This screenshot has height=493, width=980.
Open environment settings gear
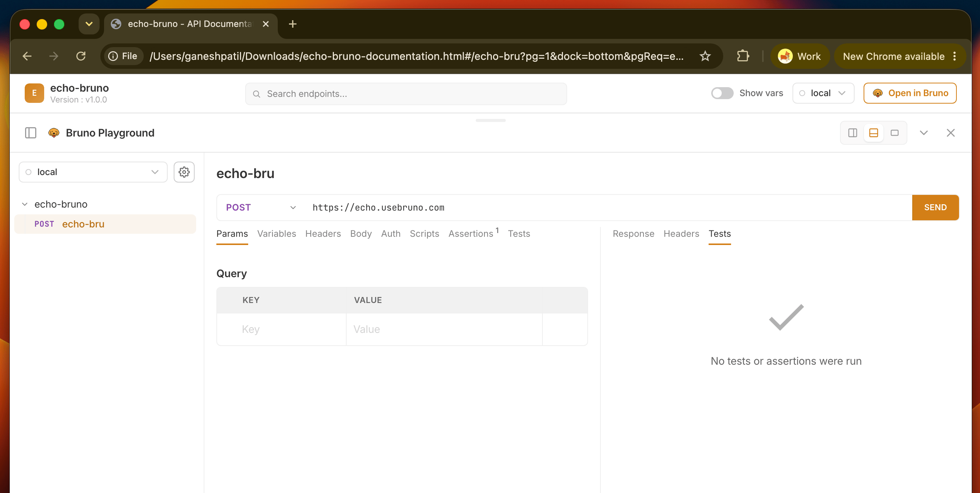pos(184,172)
